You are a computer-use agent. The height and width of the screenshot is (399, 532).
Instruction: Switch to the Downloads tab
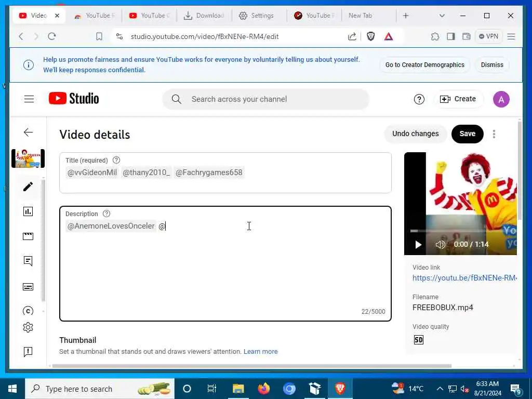click(204, 16)
